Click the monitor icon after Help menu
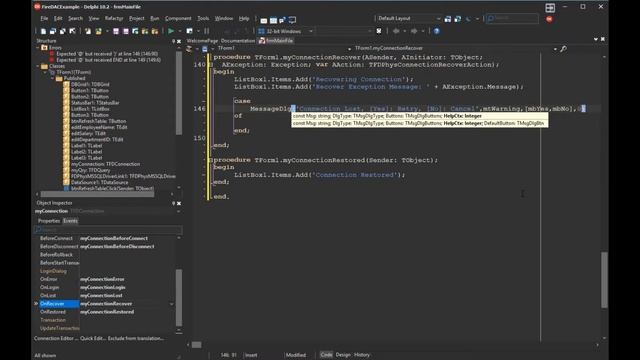640x360 pixels. [x=292, y=20]
